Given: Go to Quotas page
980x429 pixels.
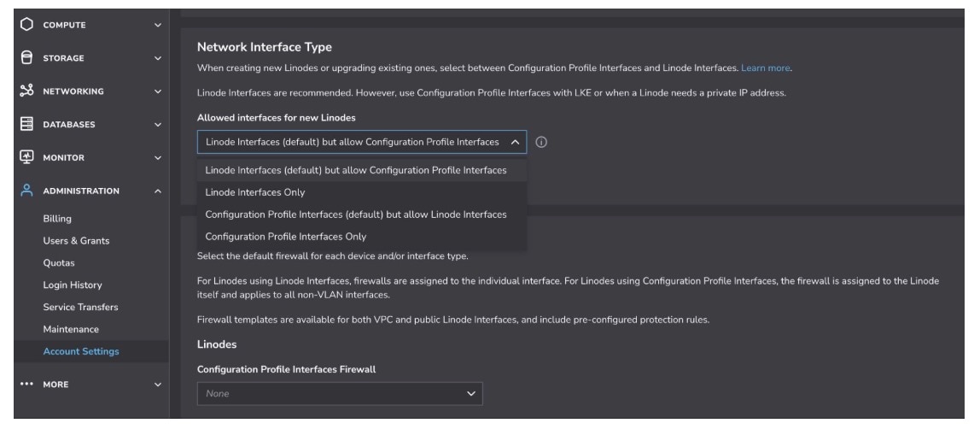Looking at the screenshot, I should 59,262.
